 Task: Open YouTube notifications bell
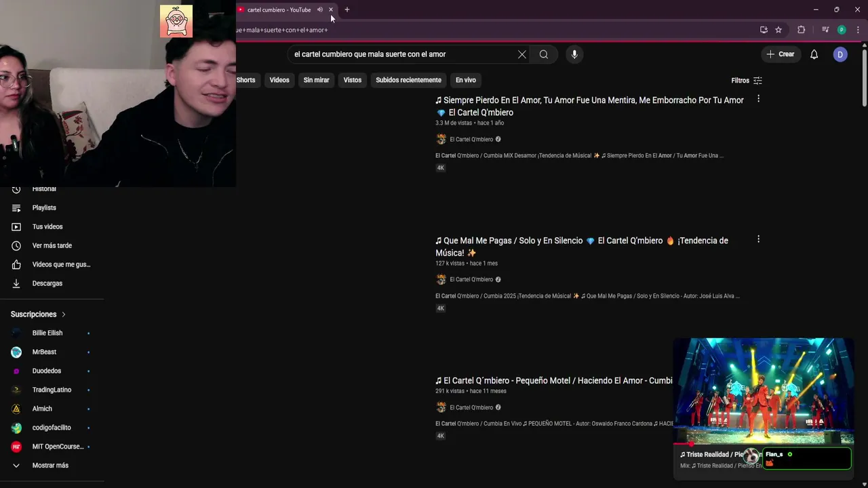tap(814, 54)
